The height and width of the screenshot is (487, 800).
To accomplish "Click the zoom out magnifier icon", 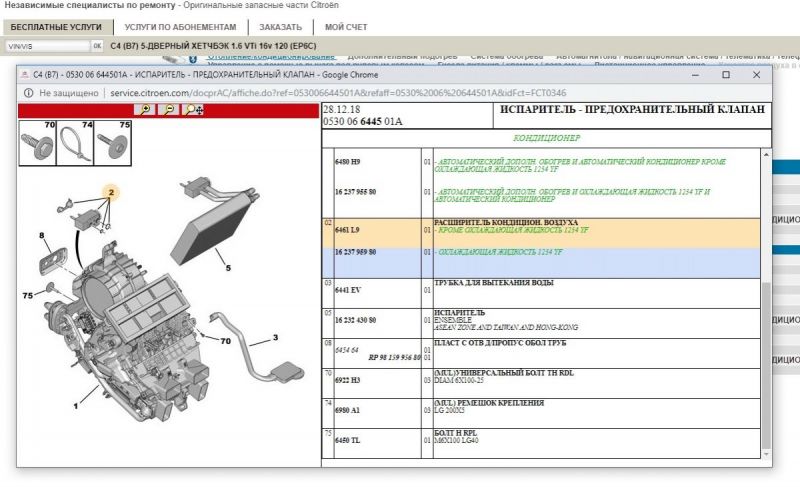I will 170,109.
